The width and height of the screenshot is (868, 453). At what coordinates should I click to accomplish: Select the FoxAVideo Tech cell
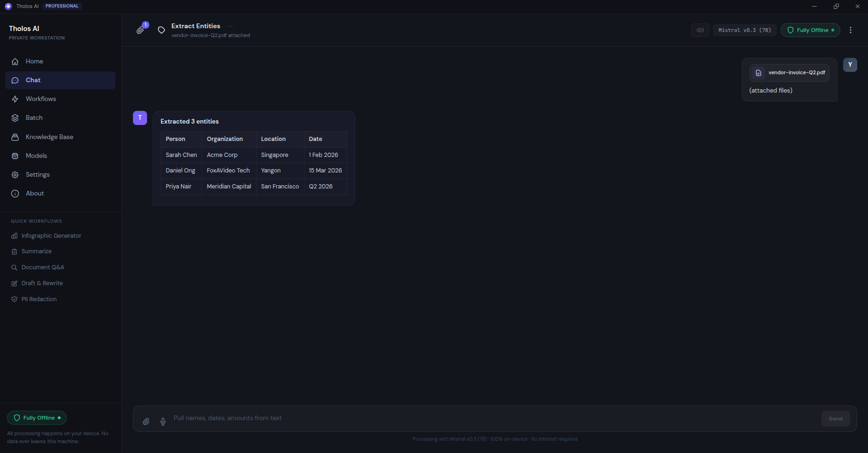pos(229,171)
